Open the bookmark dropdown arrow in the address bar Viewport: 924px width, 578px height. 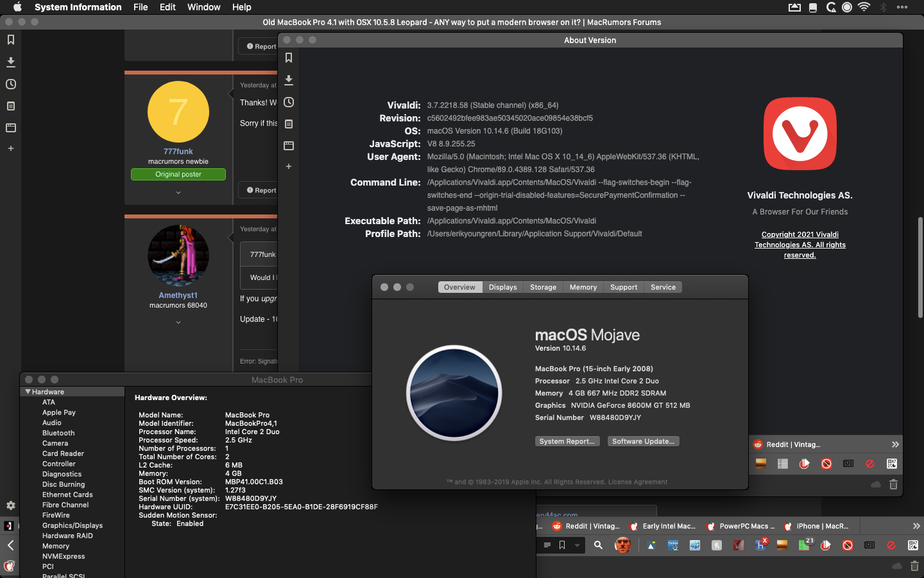[577, 545]
